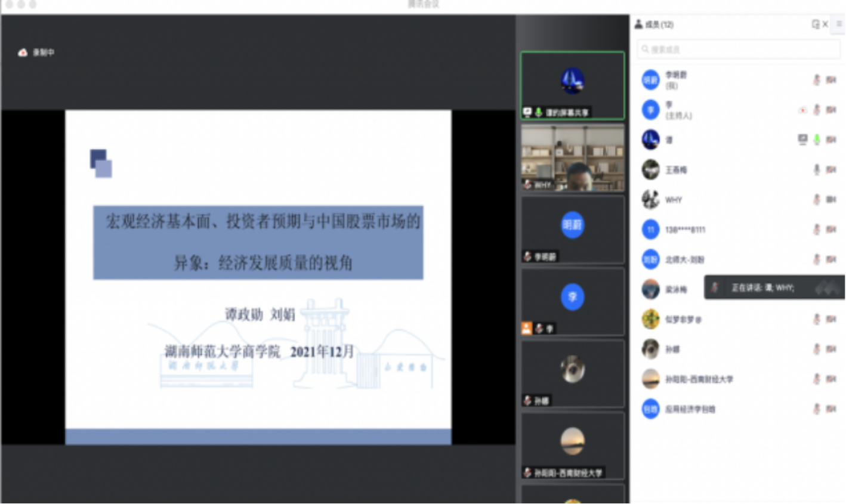The image size is (846, 504).
Task: Select 孙阳阳-西南财经大学 video tile
Action: pos(572,445)
